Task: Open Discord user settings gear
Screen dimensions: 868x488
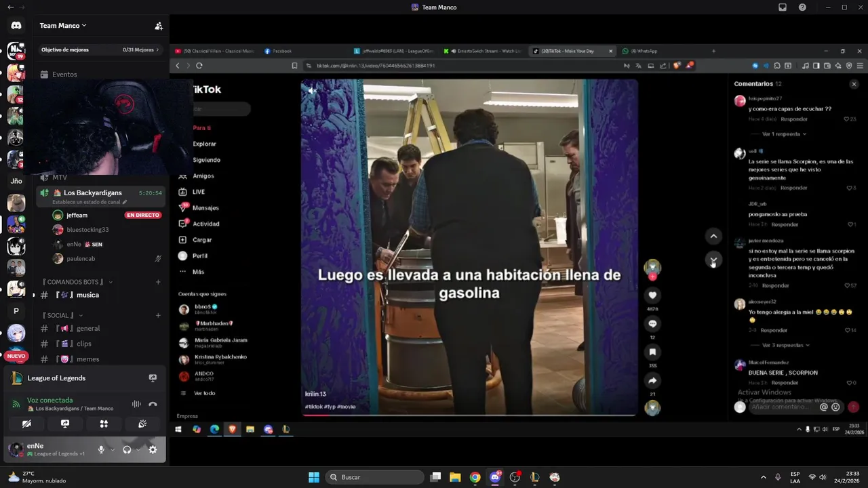Action: [x=153, y=449]
